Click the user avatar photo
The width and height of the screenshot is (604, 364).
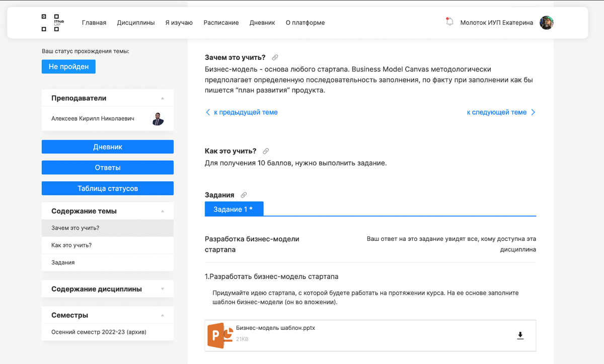(546, 22)
